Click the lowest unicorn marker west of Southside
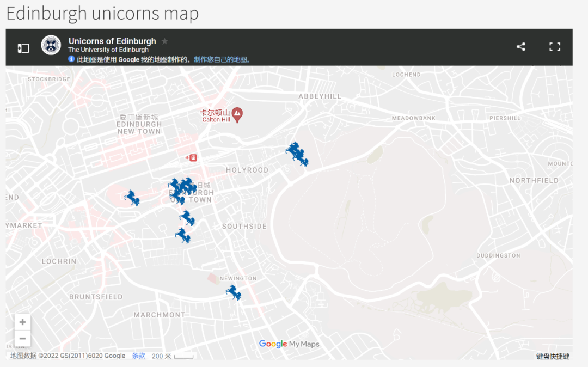This screenshot has height=367, width=588. 183,236
